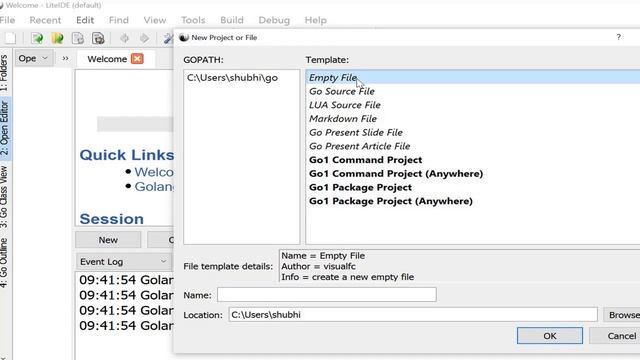
Task: Select Go1 Package Project (Anywhere) template
Action: [391, 201]
